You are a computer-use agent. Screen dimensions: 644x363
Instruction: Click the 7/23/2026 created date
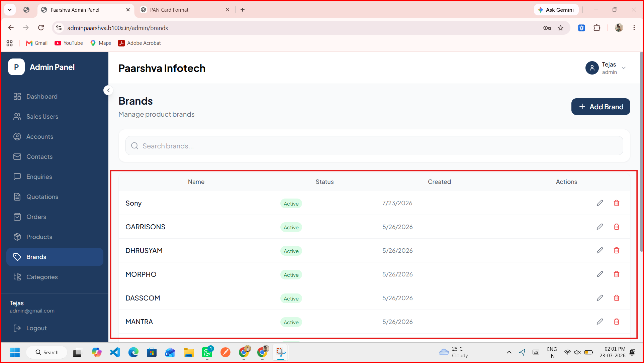point(397,203)
